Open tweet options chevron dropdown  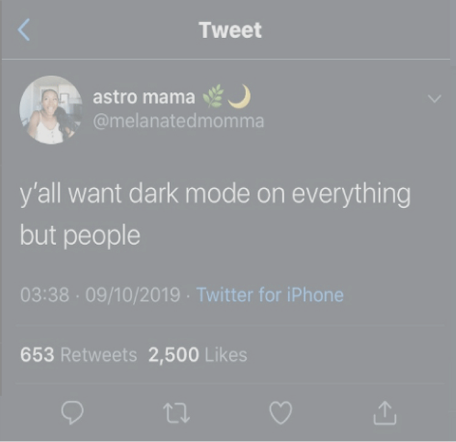coord(434,99)
